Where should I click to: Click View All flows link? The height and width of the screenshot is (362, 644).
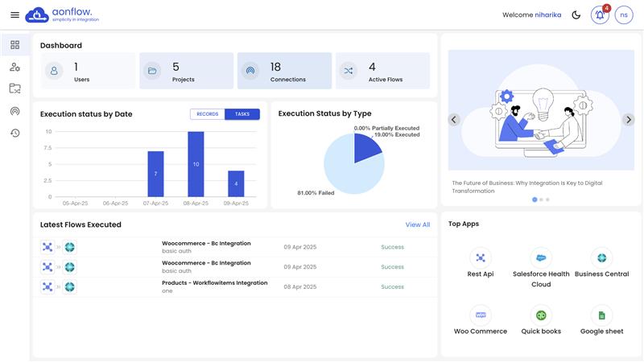pyautogui.click(x=417, y=225)
